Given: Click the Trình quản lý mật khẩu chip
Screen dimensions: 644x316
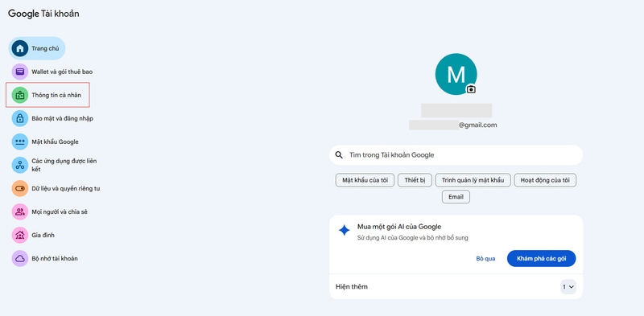Looking at the screenshot, I should tap(473, 180).
